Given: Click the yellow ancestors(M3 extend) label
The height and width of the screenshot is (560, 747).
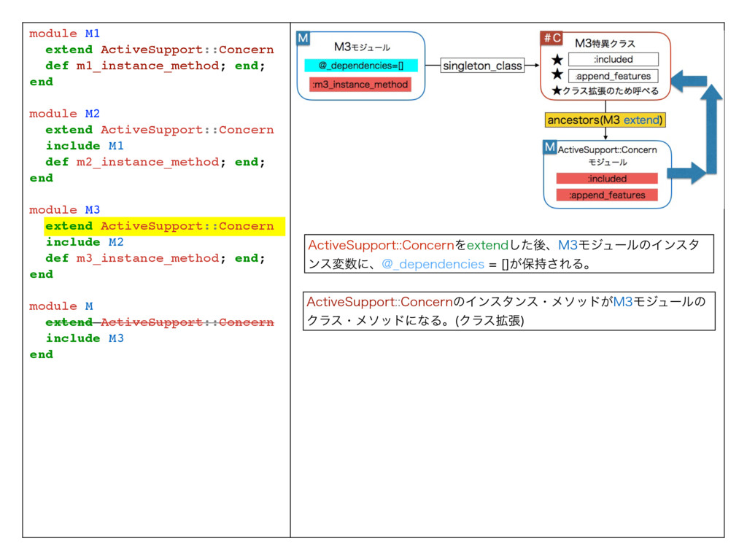Looking at the screenshot, I should [x=605, y=120].
